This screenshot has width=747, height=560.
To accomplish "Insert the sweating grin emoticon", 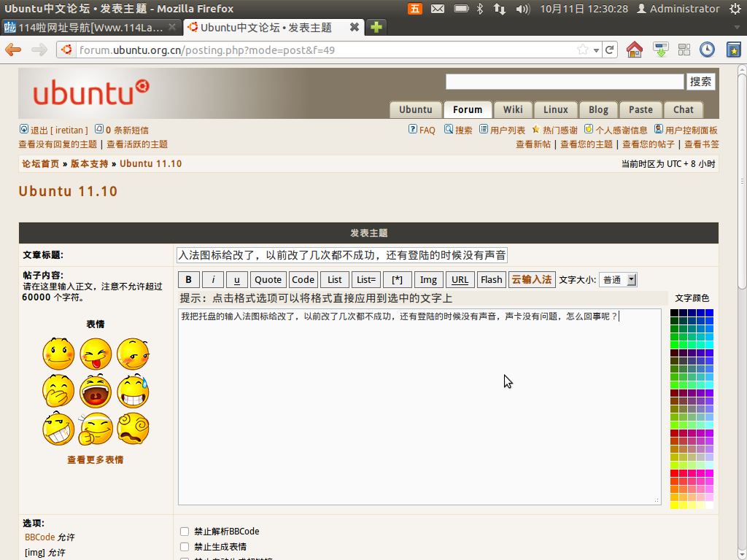I will coord(133,391).
